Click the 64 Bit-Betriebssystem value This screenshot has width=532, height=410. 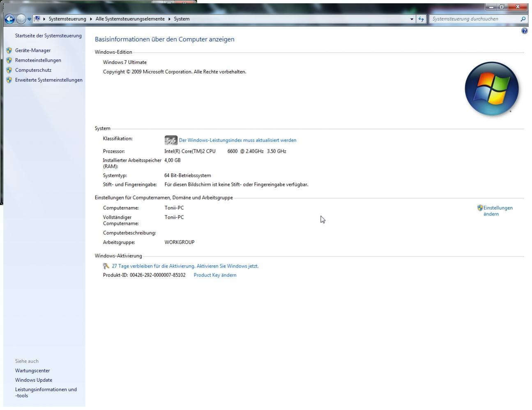pos(188,176)
